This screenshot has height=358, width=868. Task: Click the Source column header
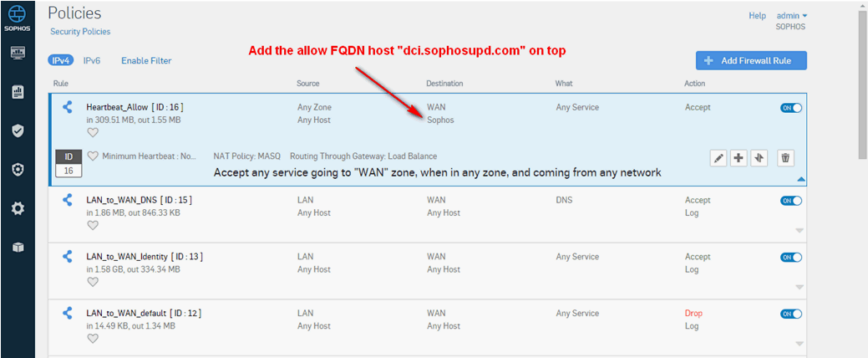click(x=308, y=84)
